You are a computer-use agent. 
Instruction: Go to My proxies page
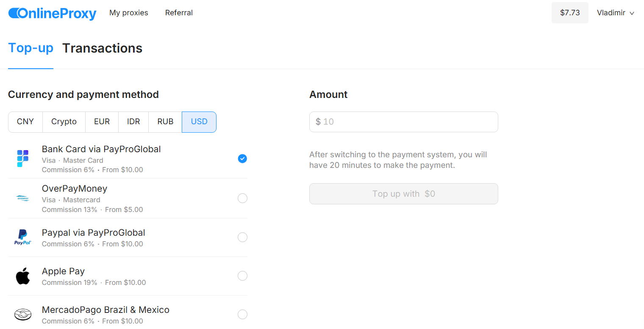tap(129, 13)
